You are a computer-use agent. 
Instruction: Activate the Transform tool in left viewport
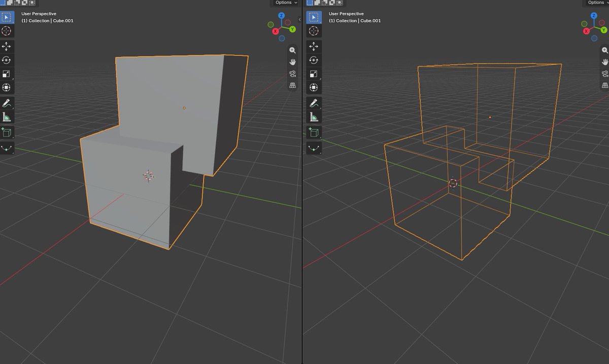click(7, 88)
